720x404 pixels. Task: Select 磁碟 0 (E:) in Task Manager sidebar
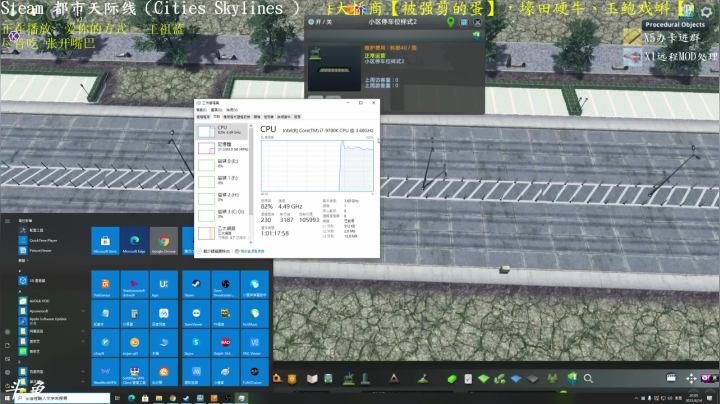tap(223, 164)
